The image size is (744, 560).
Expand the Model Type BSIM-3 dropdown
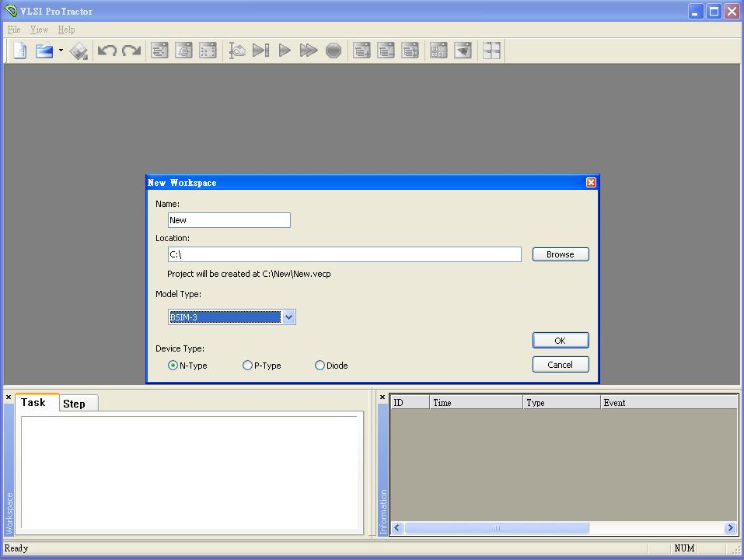tap(288, 317)
